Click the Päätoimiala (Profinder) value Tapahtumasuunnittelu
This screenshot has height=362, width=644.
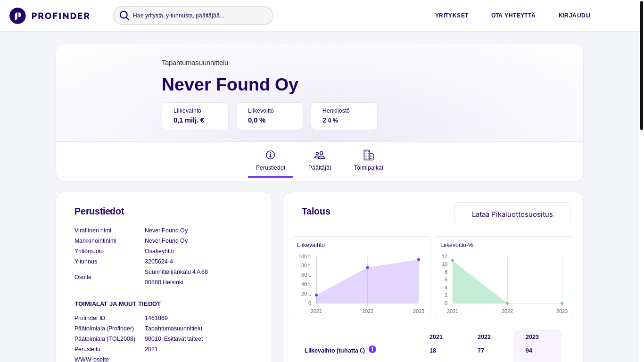173,329
